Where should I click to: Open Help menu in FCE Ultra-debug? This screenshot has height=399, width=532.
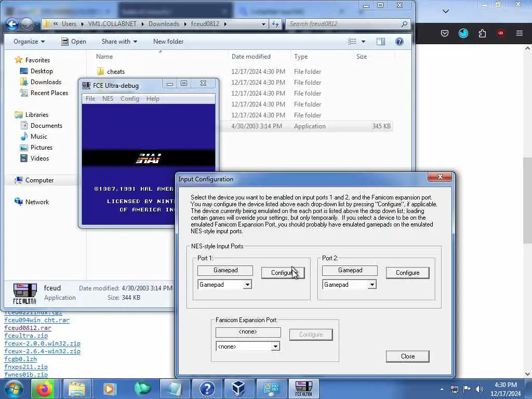click(x=153, y=99)
